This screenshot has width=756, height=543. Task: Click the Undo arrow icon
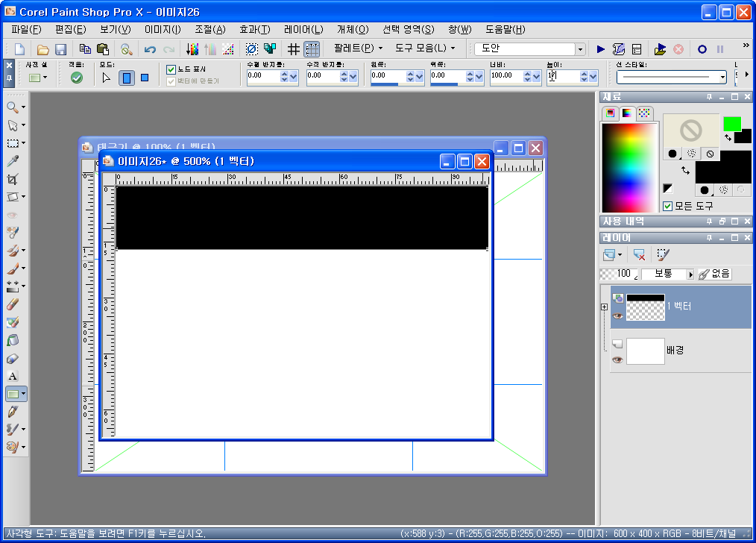(x=150, y=49)
